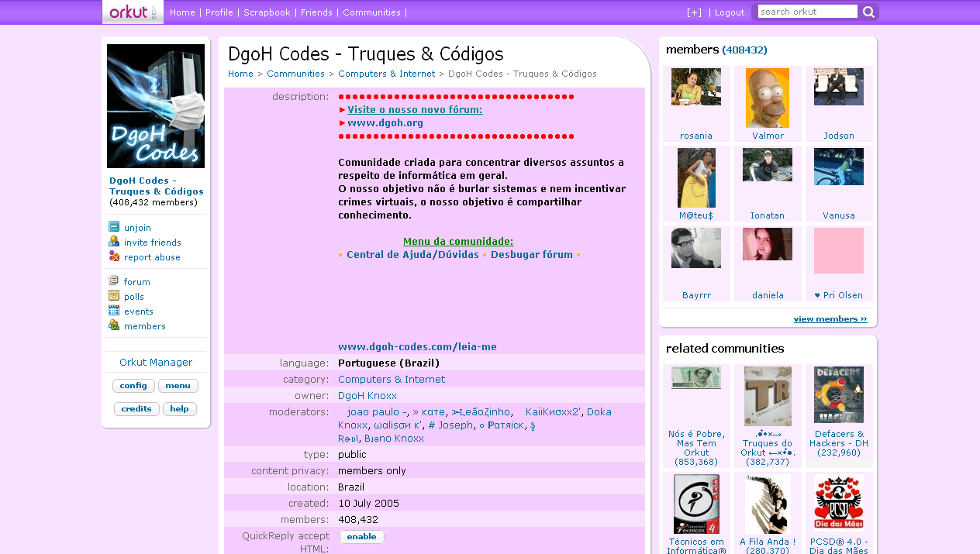Click the unjoin text link

[137, 228]
